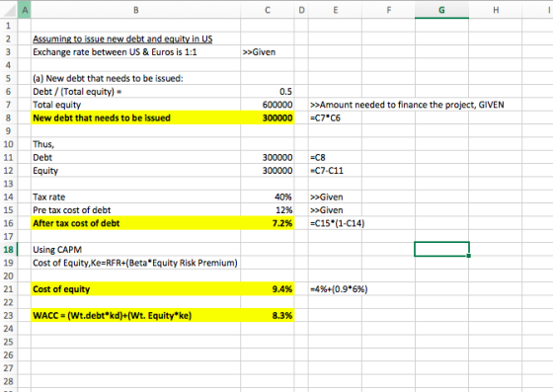Click the 9.4% value cell
Screen dimensions: 553x392
point(268,289)
